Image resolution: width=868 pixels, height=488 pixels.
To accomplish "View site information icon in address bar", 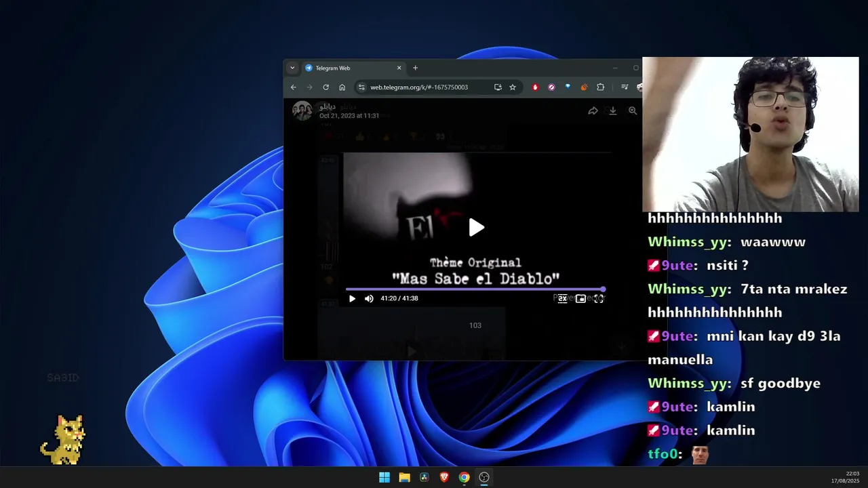I will pyautogui.click(x=361, y=87).
